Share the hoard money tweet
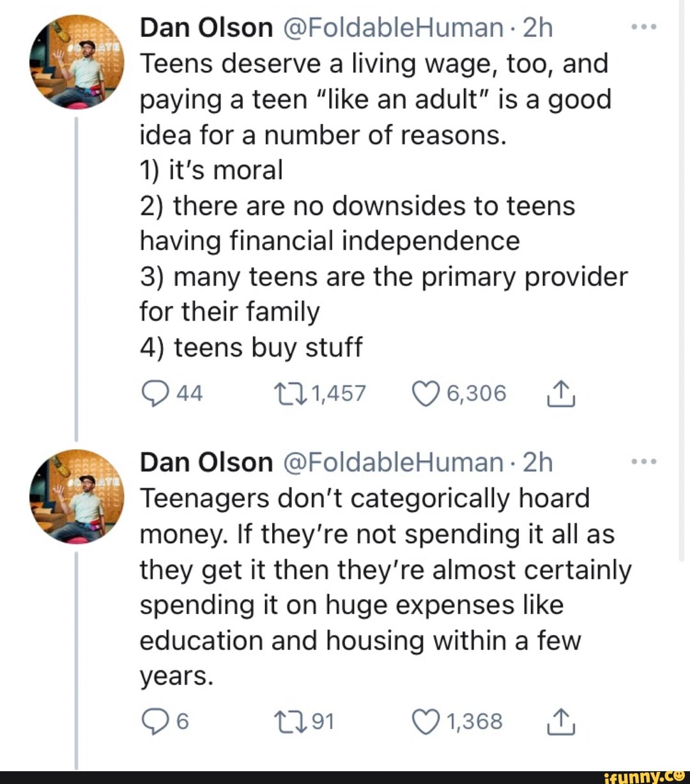 coord(562,723)
